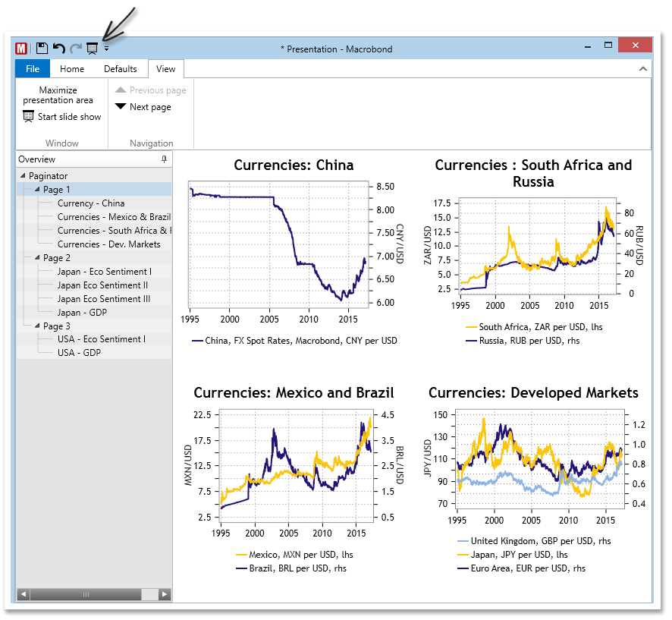The width and height of the screenshot is (672, 620).
Task: Click Start slide show in the ribbon
Action: click(62, 117)
